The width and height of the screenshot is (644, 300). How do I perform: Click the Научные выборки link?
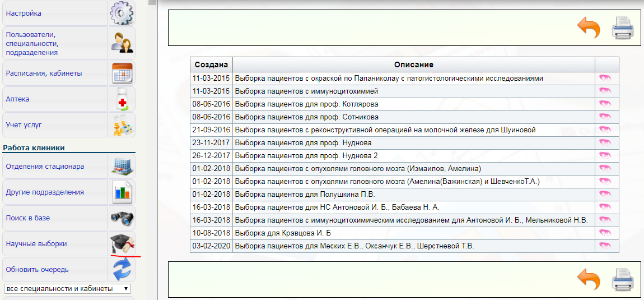tap(36, 244)
